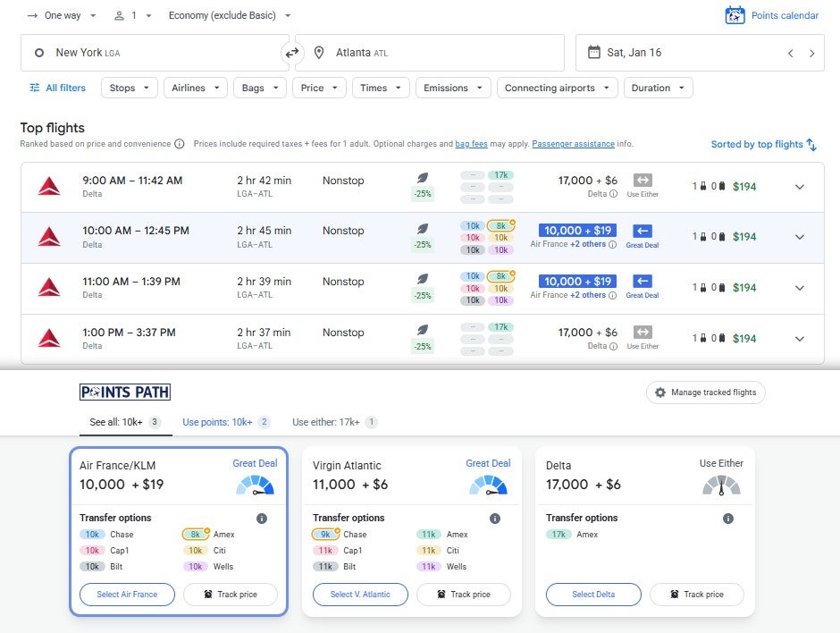This screenshot has width=840, height=633.
Task: Click the Virgin Atlantic Great Deal gauge
Action: (x=488, y=485)
